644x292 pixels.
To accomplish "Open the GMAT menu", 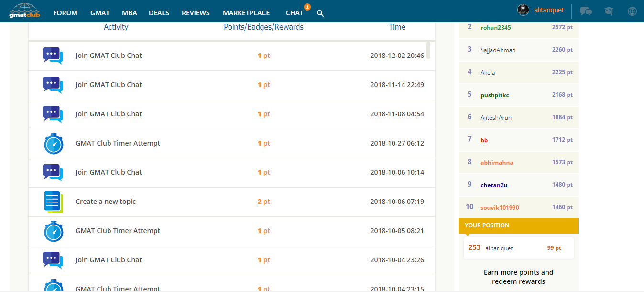I will coord(100,13).
